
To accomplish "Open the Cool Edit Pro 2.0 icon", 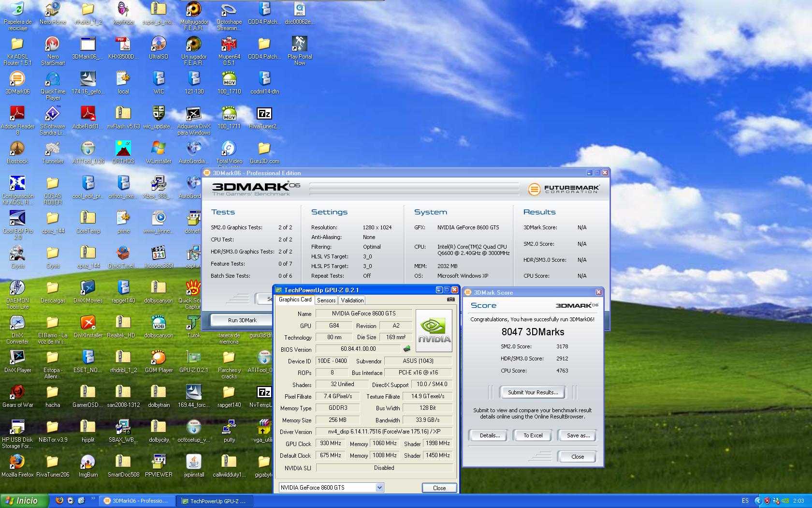I will tap(17, 224).
